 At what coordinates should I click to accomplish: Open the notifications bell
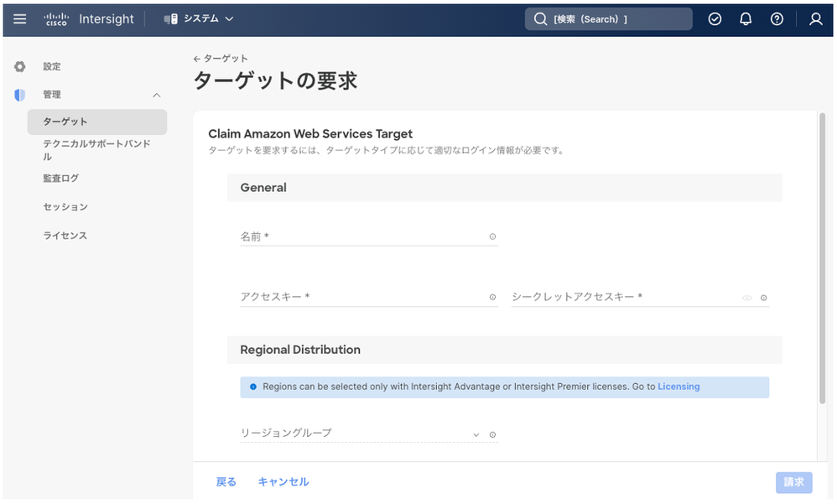point(746,19)
